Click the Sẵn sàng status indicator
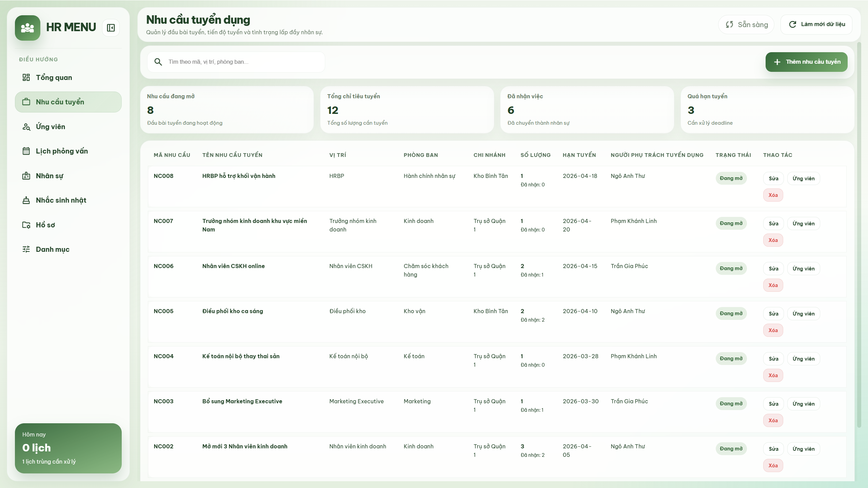This screenshot has width=868, height=488. [x=746, y=24]
